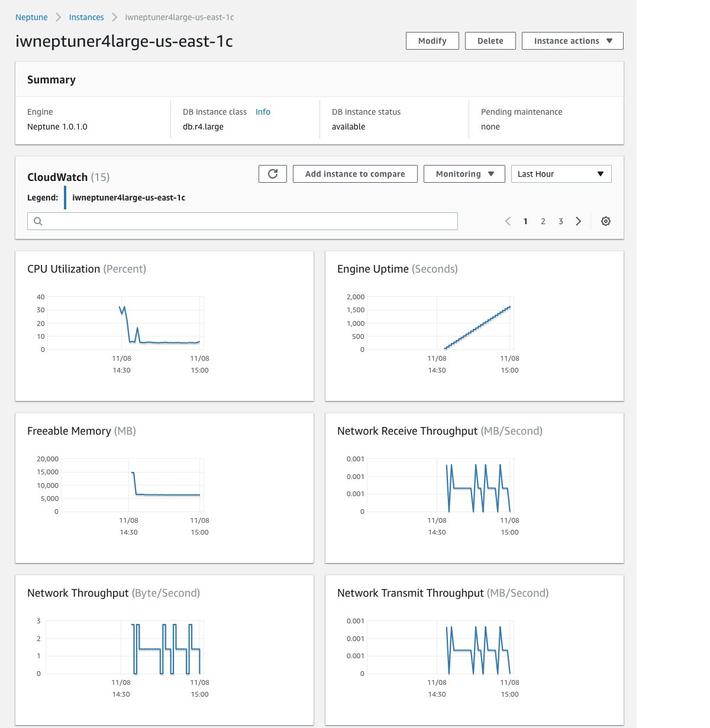The height and width of the screenshot is (728, 710).
Task: Delete the iwneptuner4large-us-east-1c instance
Action: [x=490, y=40]
